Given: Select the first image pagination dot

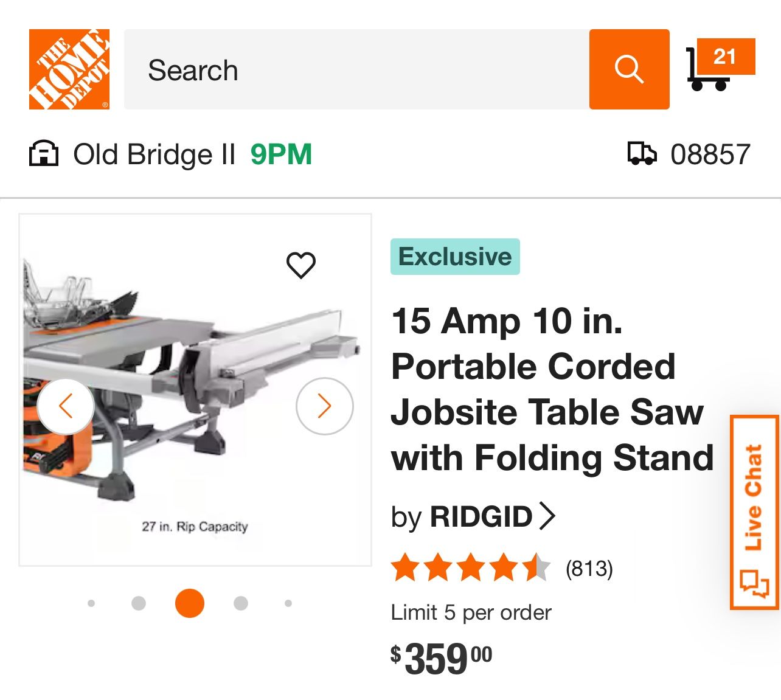Looking at the screenshot, I should point(91,603).
